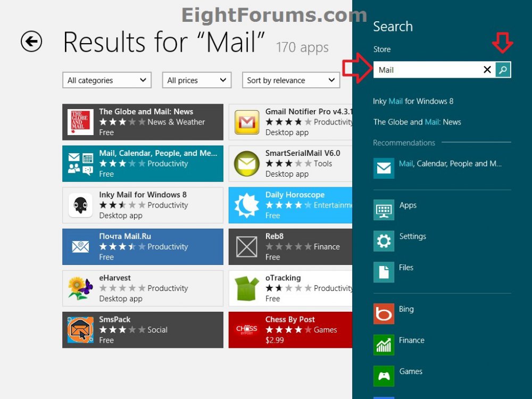Choose the Games icon in search pane
The height and width of the screenshot is (399, 532).
[x=384, y=376]
